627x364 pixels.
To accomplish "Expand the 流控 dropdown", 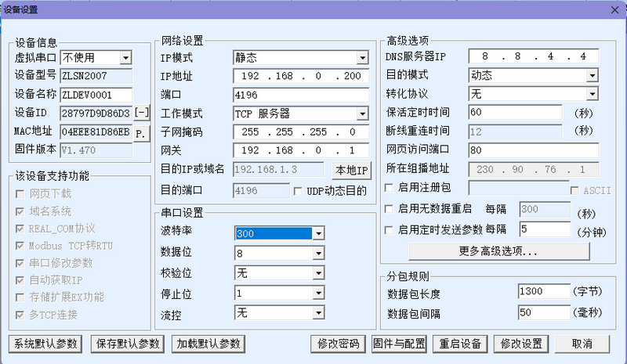I will [x=318, y=313].
